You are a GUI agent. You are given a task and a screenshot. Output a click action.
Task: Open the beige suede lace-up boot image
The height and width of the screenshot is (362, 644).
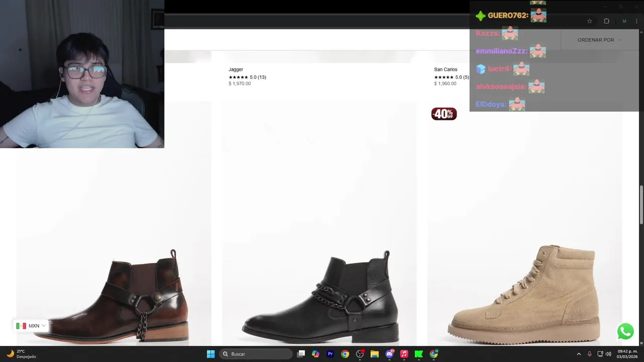[524, 224]
